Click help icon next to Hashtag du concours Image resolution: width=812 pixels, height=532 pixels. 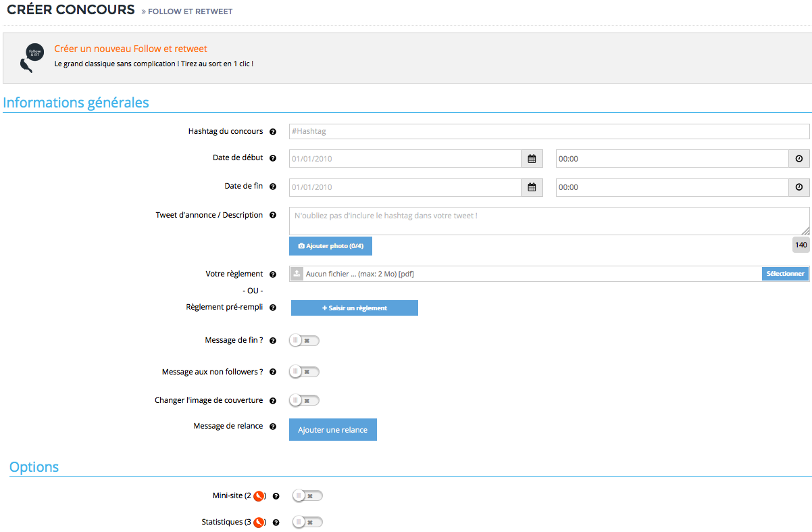pyautogui.click(x=273, y=132)
